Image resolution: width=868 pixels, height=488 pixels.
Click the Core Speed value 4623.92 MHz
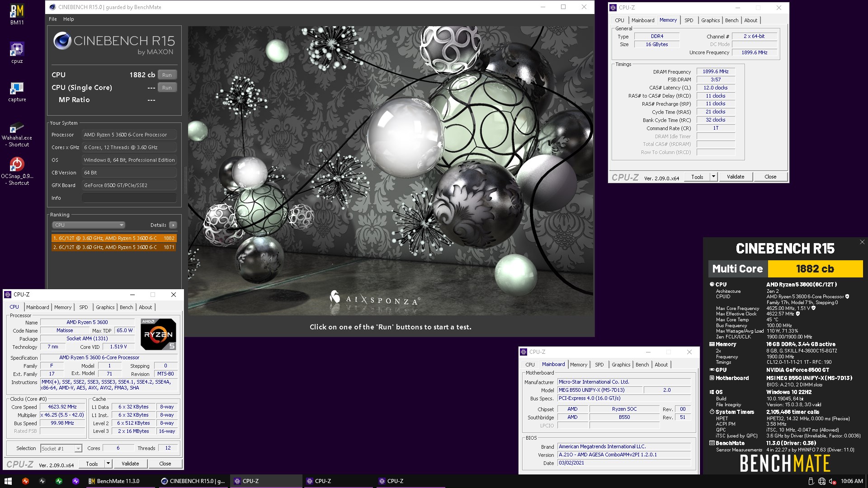(62, 407)
